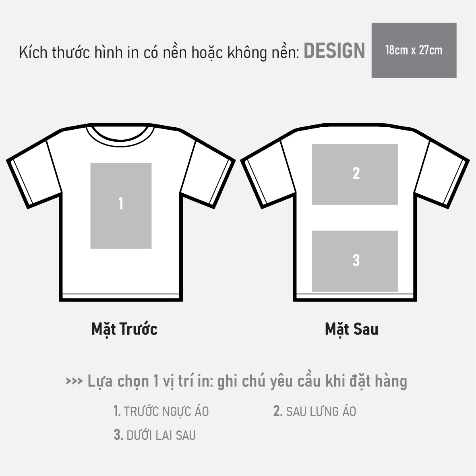Click the 18cm x 27cm size box
Viewport: 476px width, 476px height.
(x=414, y=50)
